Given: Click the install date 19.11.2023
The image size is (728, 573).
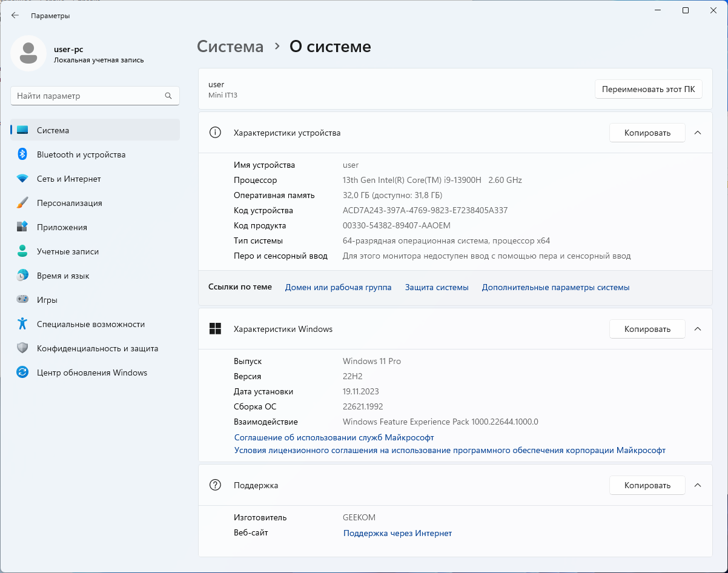Looking at the screenshot, I should point(361,391).
